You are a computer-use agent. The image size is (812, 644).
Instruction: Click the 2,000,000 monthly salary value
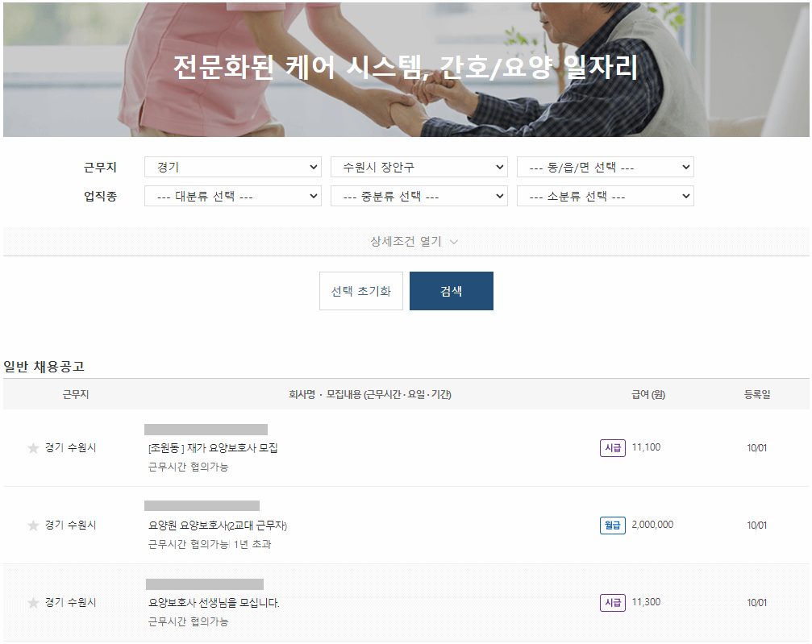(x=652, y=525)
